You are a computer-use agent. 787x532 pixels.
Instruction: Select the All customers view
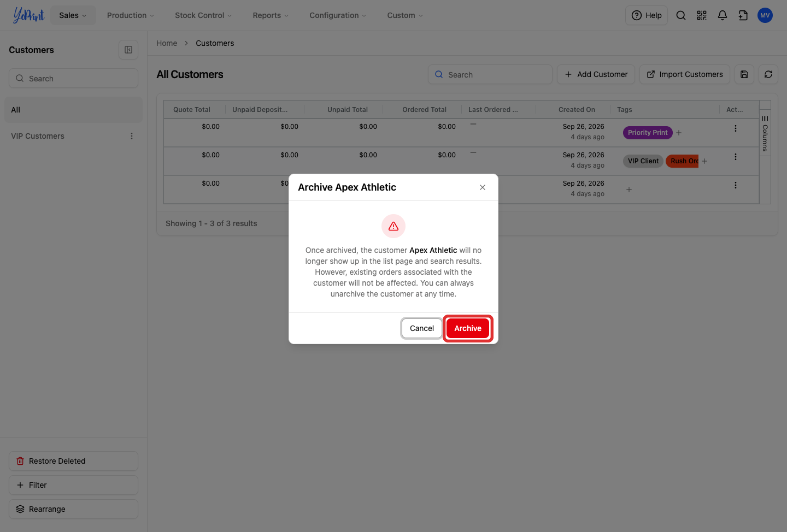[73, 110]
